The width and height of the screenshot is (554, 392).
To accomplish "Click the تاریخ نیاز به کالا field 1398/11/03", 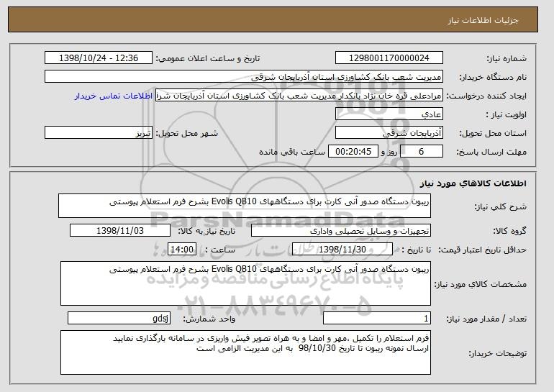I will pos(120,231).
